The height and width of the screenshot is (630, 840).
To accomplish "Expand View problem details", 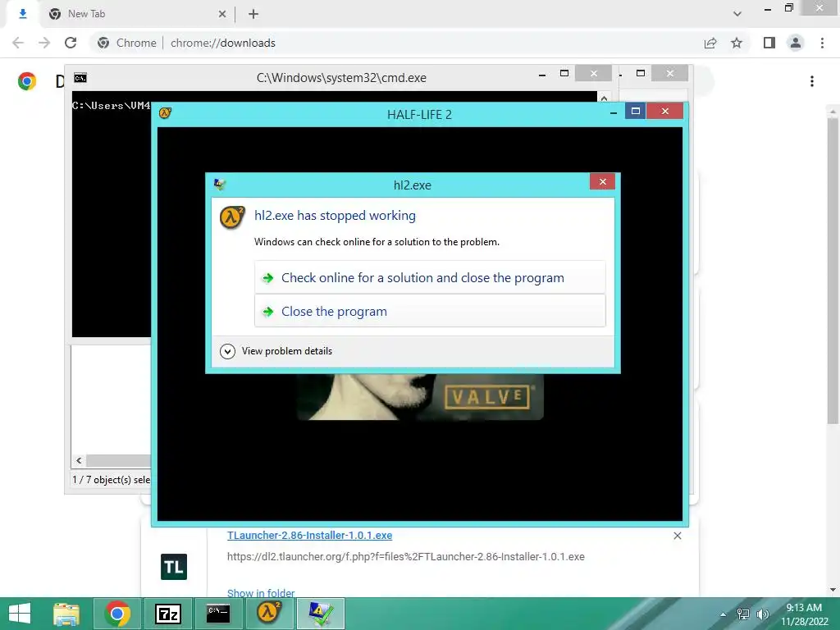I will (276, 351).
